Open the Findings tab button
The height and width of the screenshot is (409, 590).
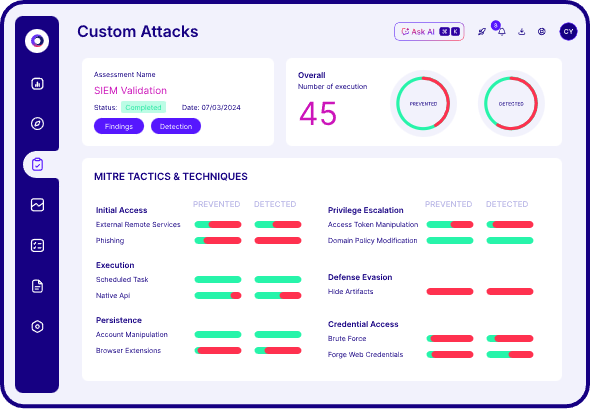119,126
